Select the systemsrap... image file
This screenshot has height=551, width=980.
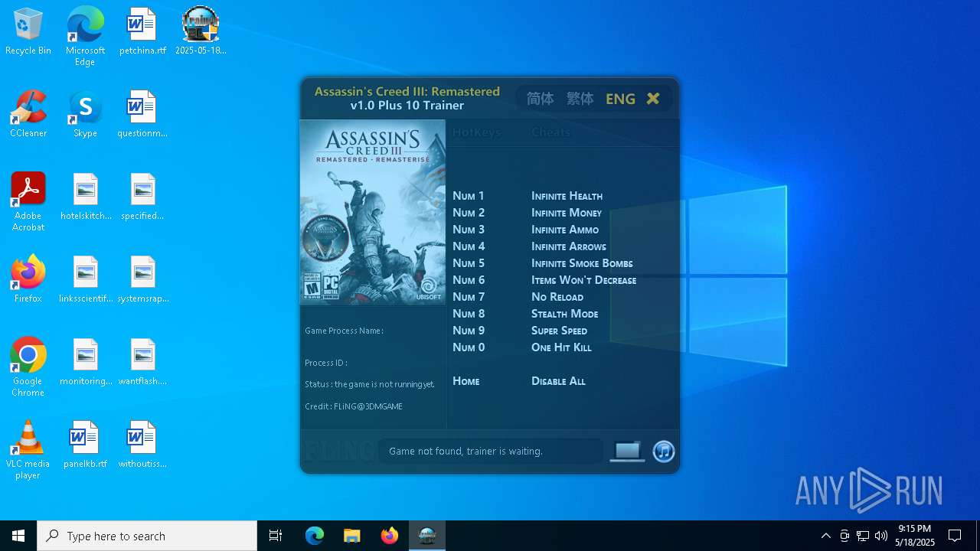tap(142, 280)
